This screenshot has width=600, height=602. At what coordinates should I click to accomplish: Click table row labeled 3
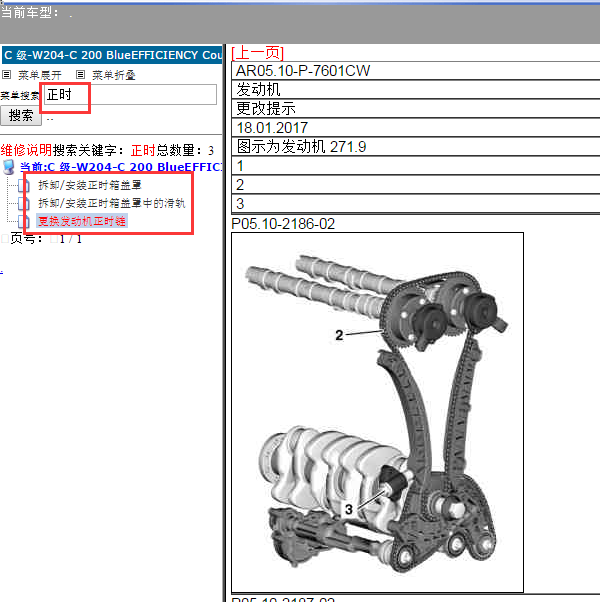[x=415, y=203]
